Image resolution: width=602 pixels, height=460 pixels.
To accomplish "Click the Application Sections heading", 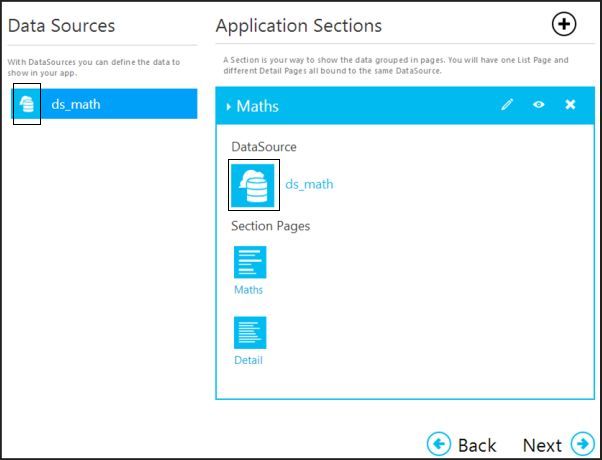I will point(299,26).
